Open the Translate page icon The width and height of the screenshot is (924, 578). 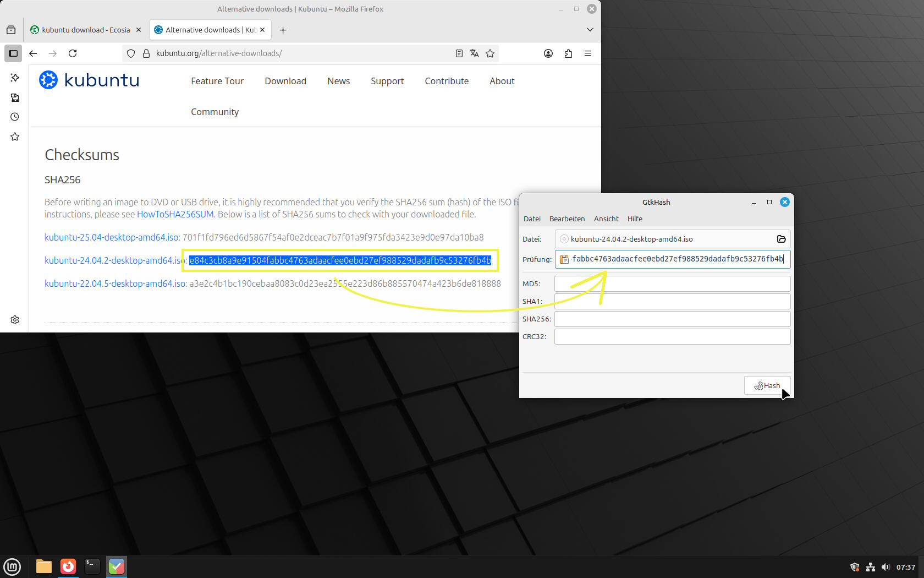tap(475, 53)
